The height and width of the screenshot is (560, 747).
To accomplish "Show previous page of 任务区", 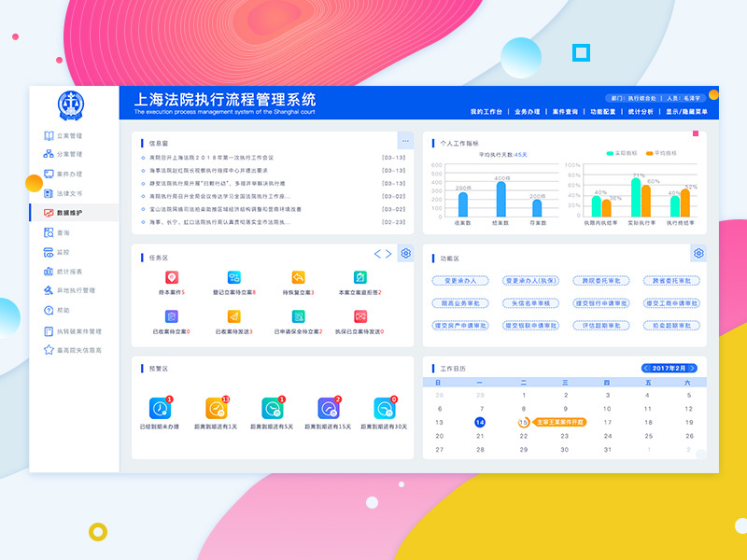I will click(x=377, y=254).
